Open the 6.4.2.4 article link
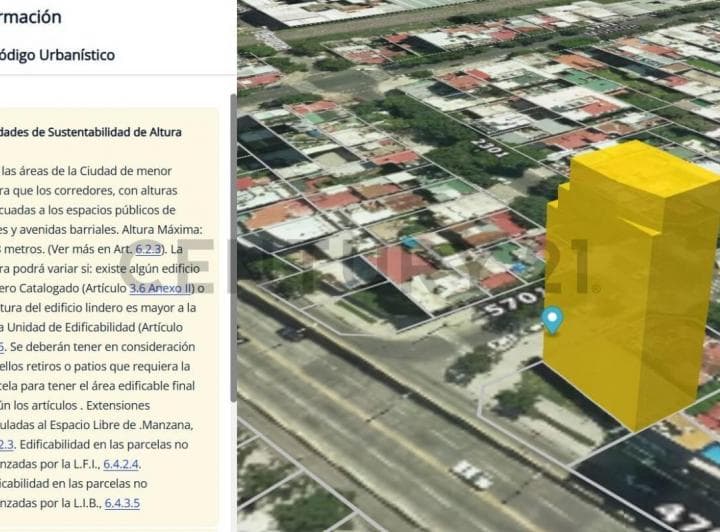The width and height of the screenshot is (720, 532). point(121,464)
